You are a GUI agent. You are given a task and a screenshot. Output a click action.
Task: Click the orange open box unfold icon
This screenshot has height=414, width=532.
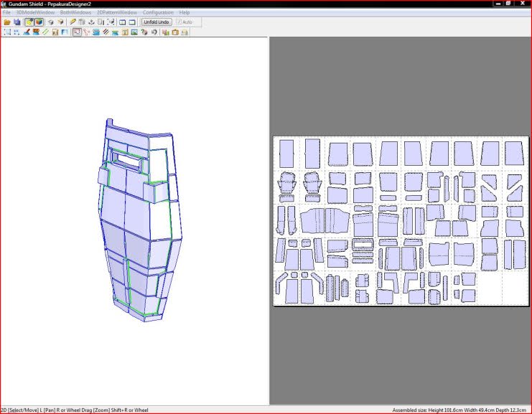pos(60,22)
